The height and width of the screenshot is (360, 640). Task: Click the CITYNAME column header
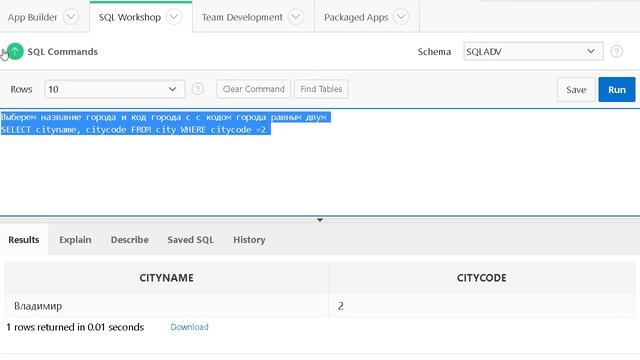click(167, 278)
